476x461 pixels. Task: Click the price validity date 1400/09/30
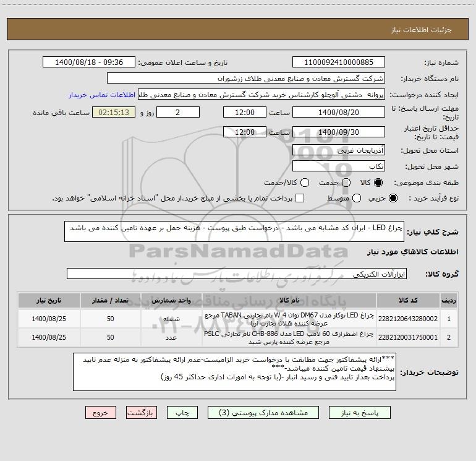coord(339,132)
